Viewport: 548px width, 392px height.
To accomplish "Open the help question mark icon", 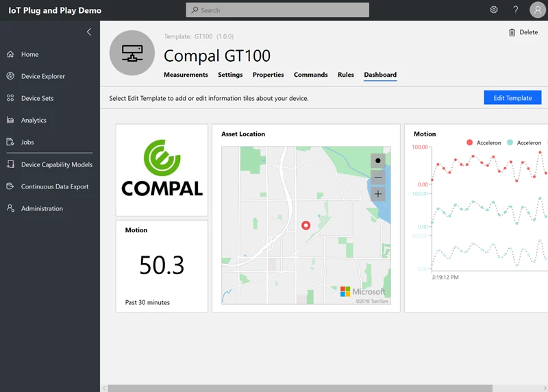I will pos(516,10).
